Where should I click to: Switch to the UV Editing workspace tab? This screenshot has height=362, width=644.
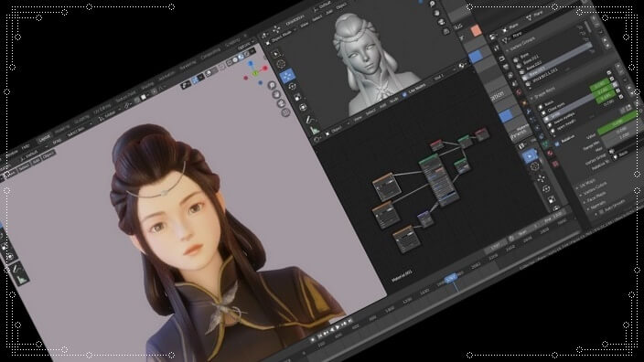pyautogui.click(x=102, y=109)
